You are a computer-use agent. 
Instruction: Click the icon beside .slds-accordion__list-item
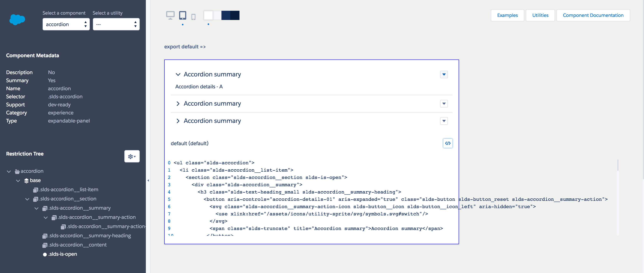[x=36, y=190]
